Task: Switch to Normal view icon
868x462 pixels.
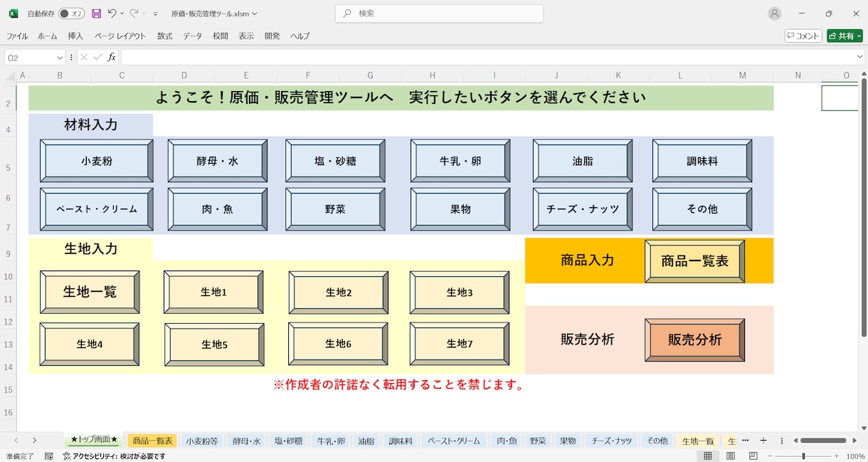Action: click(x=708, y=456)
